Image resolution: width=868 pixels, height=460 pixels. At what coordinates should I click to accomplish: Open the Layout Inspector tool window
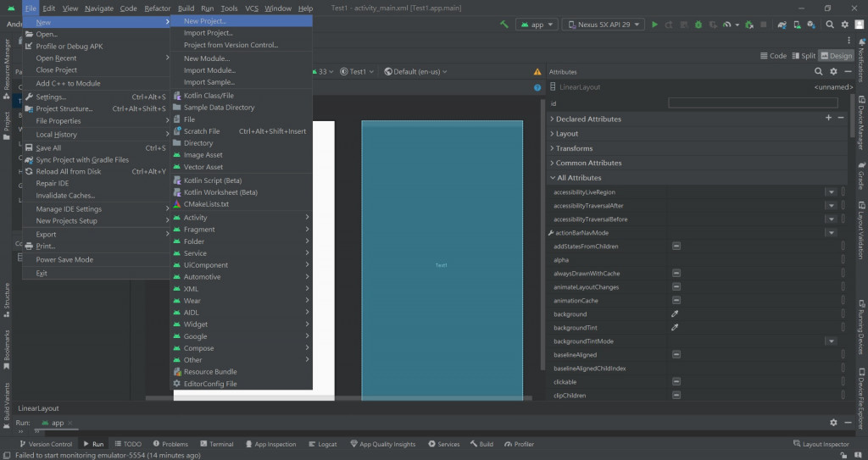coord(821,444)
